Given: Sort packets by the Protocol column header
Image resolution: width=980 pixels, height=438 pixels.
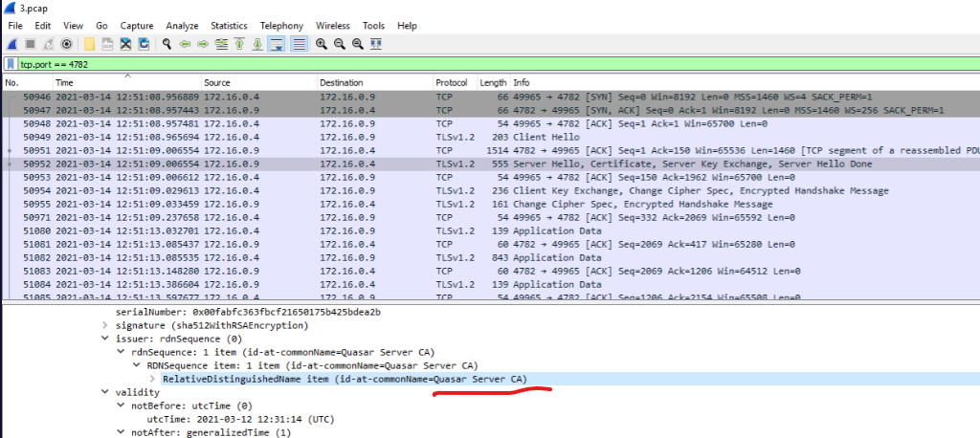Looking at the screenshot, I should tap(452, 83).
